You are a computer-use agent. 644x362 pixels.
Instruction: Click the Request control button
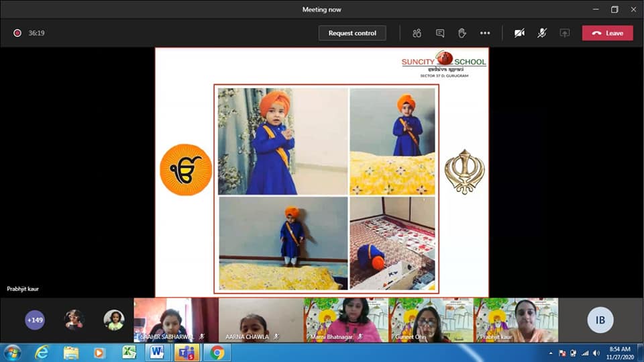[352, 33]
